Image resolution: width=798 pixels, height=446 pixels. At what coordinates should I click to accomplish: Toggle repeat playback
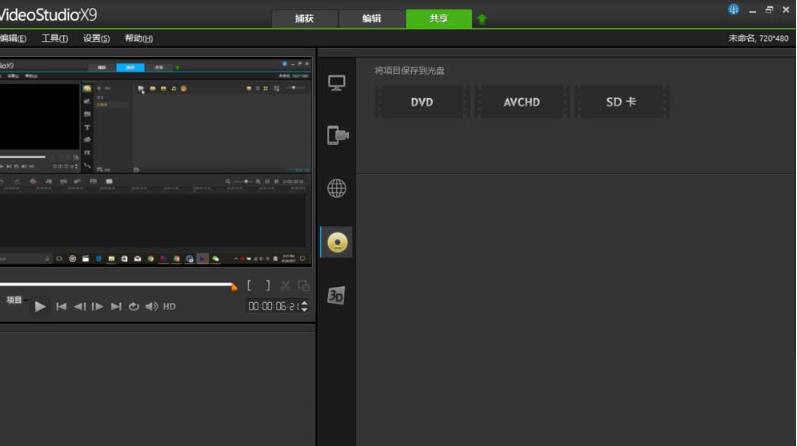[x=134, y=306]
